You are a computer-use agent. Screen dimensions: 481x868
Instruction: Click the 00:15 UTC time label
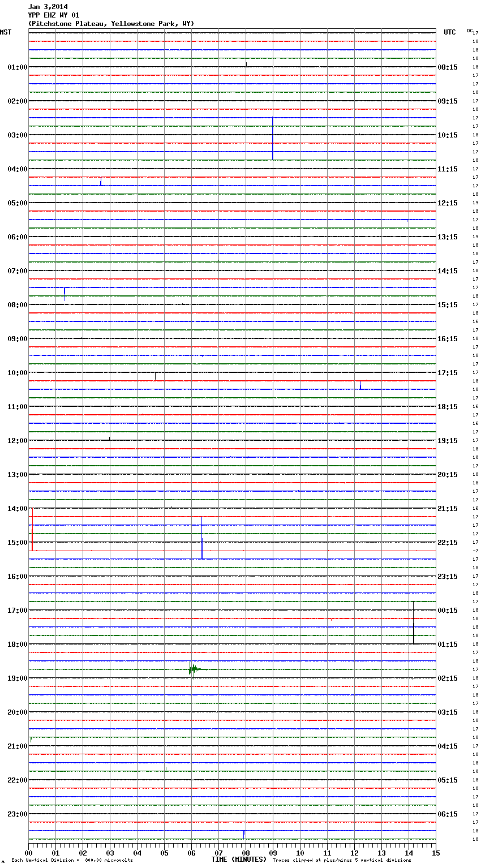pyautogui.click(x=448, y=611)
